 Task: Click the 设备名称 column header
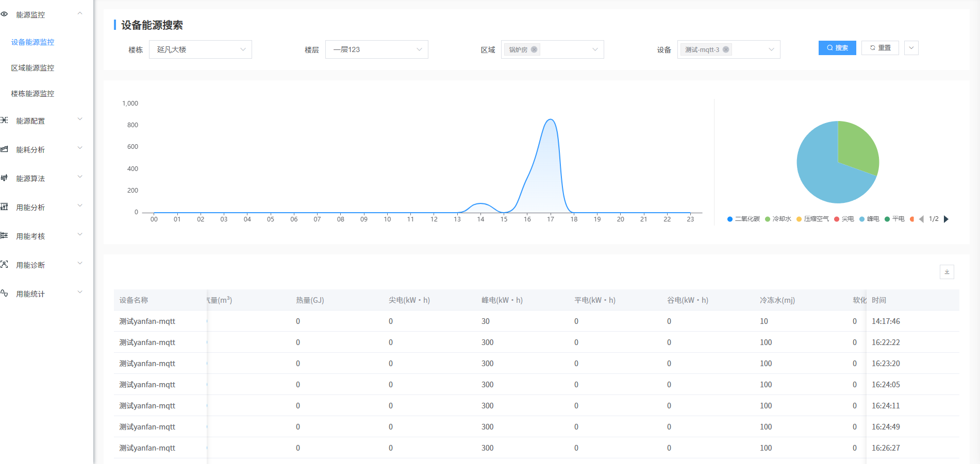coord(134,300)
